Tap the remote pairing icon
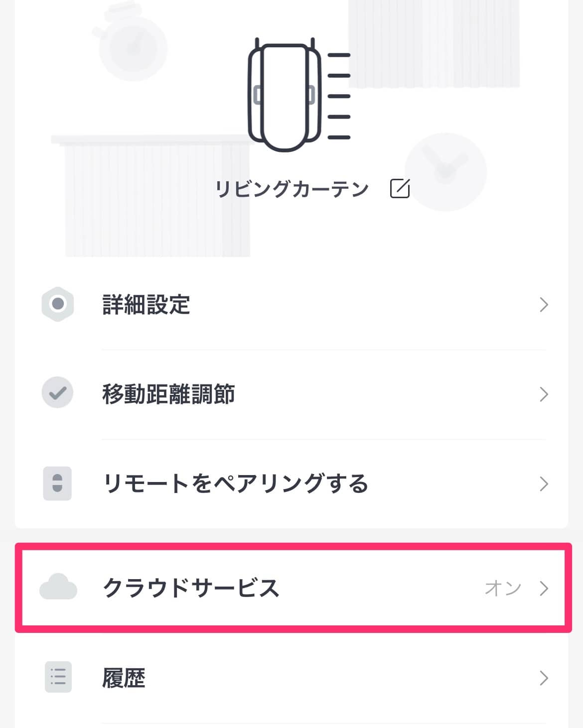 pyautogui.click(x=57, y=483)
